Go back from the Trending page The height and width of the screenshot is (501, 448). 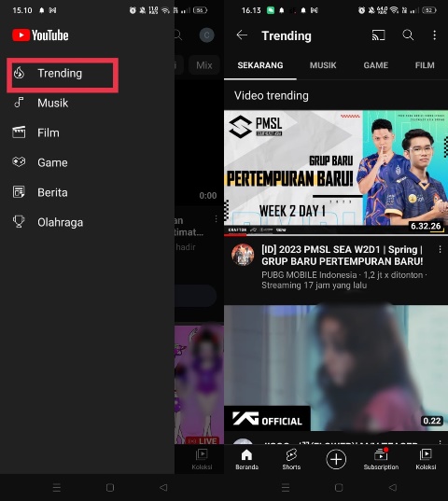pos(242,35)
